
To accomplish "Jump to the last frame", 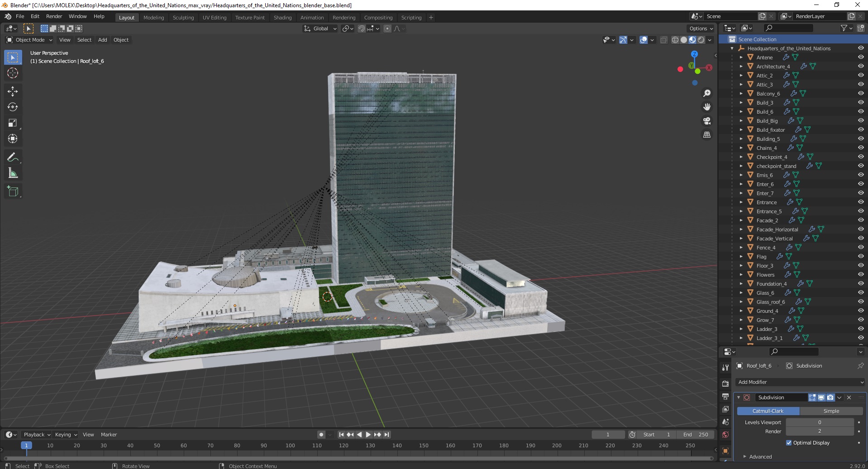I will click(x=386, y=435).
